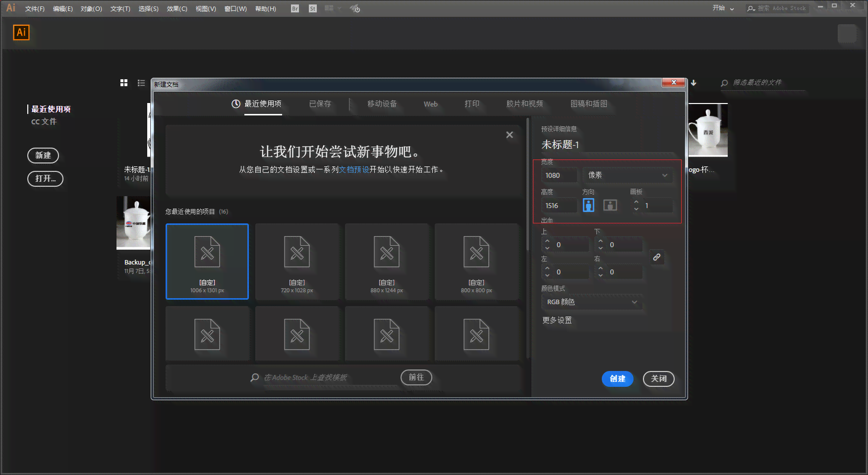Switch to list view of recent files
Screen dimensions: 868x475
(141, 83)
